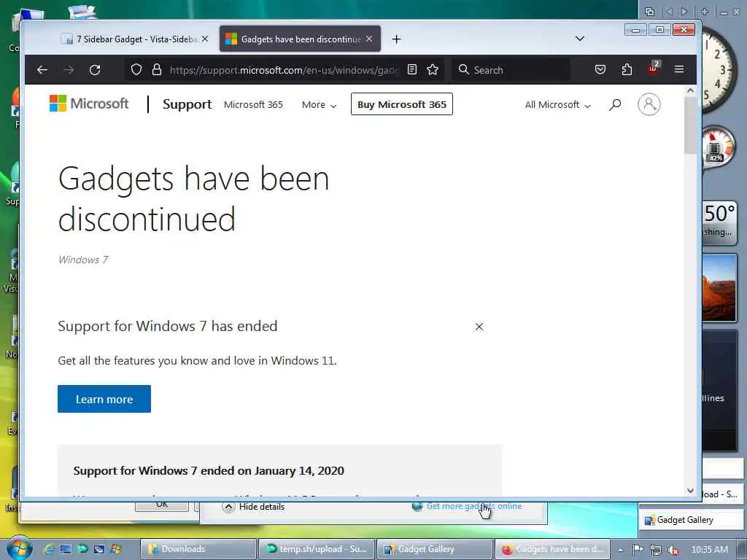This screenshot has height=560, width=747.
Task: Open the Firefox hamburger application menu
Action: click(679, 70)
